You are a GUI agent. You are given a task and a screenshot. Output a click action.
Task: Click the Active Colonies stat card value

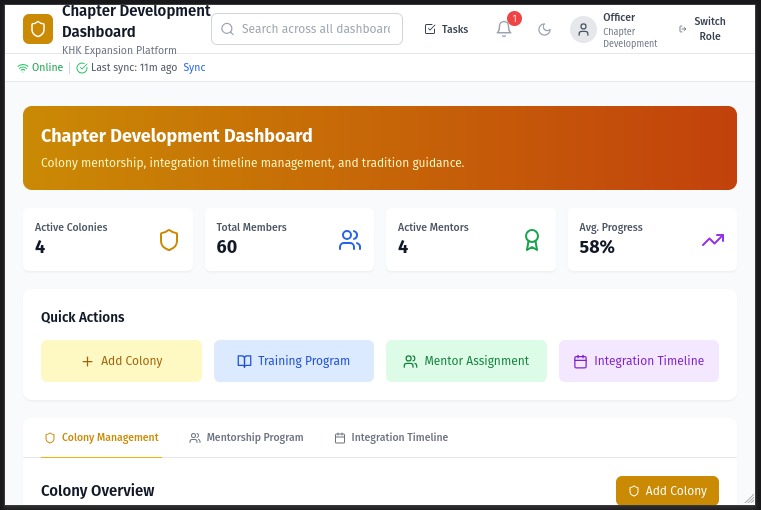click(x=40, y=247)
